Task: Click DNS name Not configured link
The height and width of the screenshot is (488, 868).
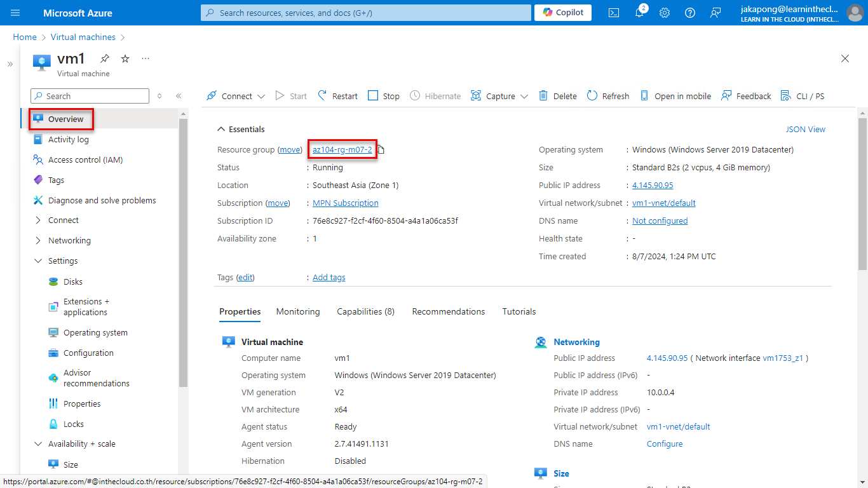Action: click(660, 221)
